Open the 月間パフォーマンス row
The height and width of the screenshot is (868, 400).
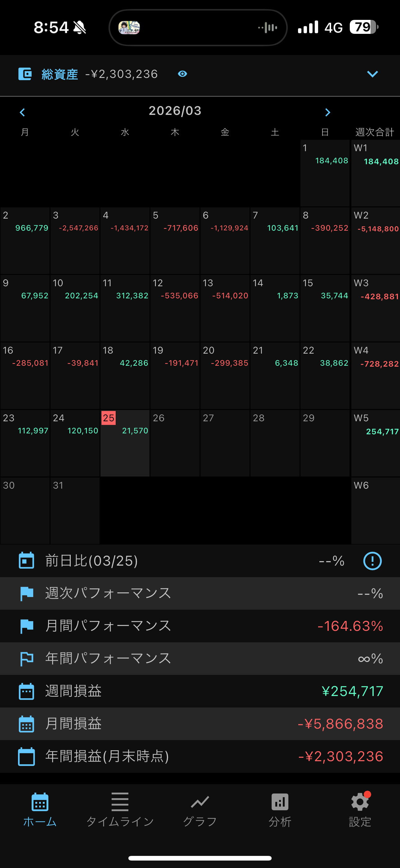click(x=200, y=626)
